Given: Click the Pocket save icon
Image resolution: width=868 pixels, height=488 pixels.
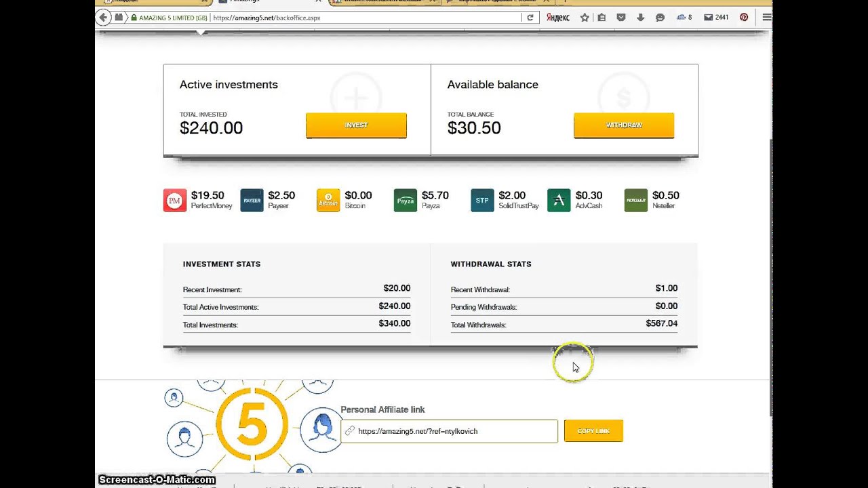Looking at the screenshot, I should (x=620, y=18).
